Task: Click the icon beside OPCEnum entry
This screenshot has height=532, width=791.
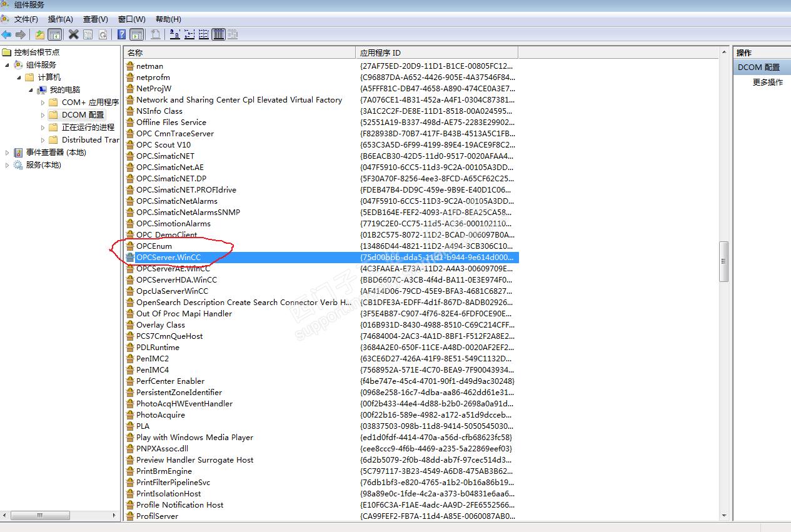Action: (130, 246)
